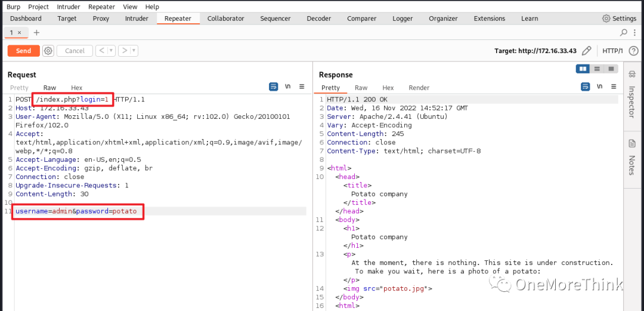This screenshot has width=644, height=311.
Task: Select side-by-side layout view
Action: click(x=583, y=69)
